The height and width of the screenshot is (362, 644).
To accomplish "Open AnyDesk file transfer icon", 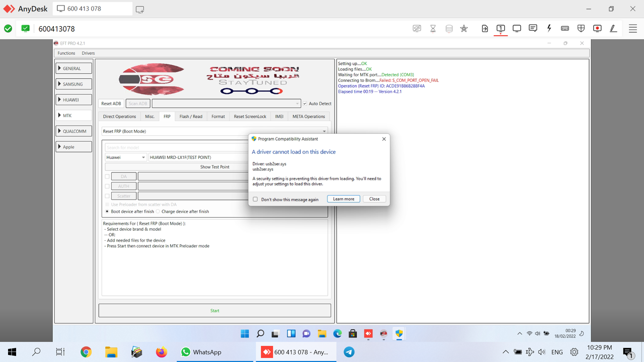I will (x=485, y=29).
